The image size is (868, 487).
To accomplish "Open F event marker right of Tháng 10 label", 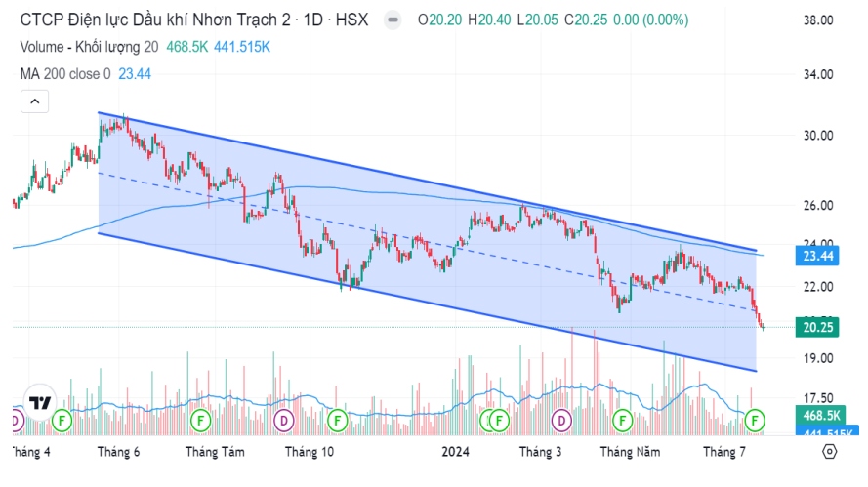I will tap(337, 421).
